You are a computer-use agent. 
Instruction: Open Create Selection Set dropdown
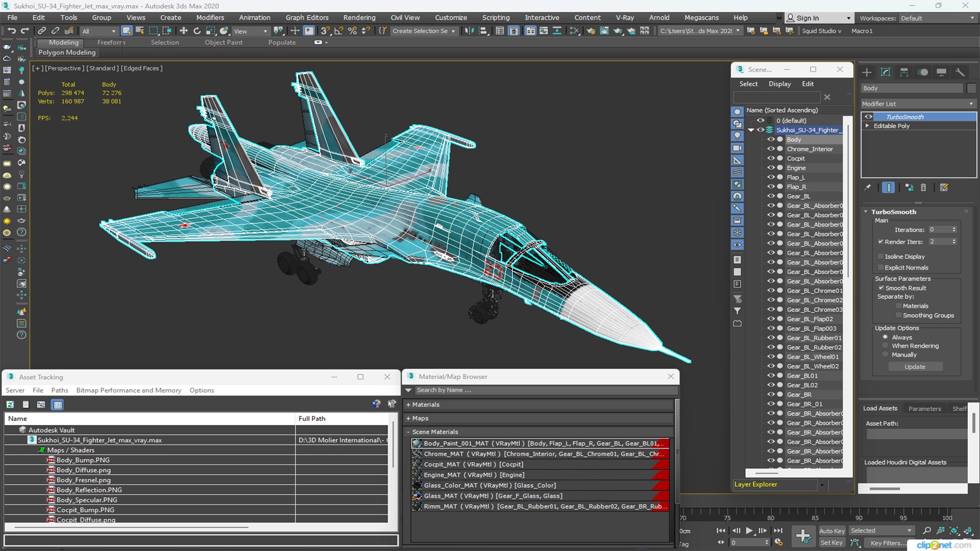click(424, 31)
